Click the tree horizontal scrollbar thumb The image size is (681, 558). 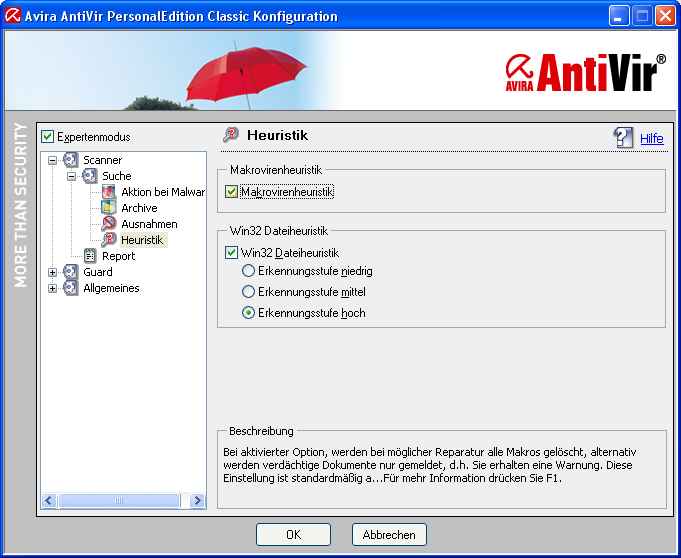[119, 501]
